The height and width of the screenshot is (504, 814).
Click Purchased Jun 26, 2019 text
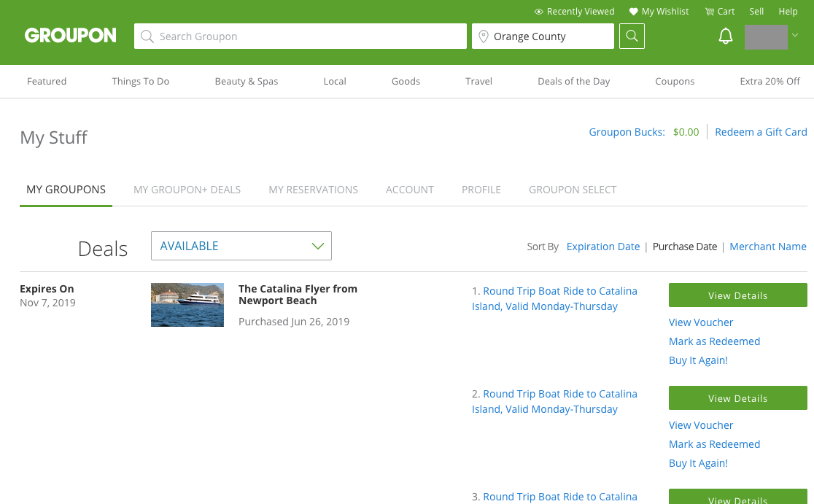(x=294, y=322)
